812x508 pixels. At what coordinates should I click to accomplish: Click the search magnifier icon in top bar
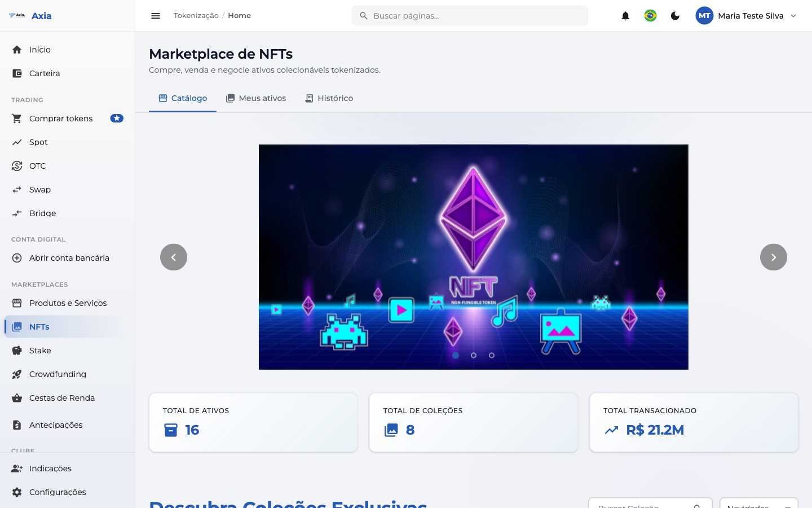364,16
